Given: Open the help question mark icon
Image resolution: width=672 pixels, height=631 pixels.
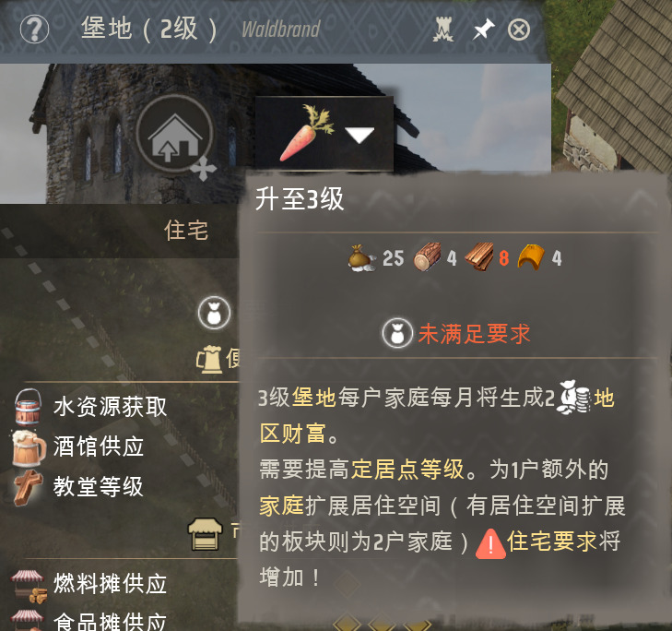Looking at the screenshot, I should 34,30.
